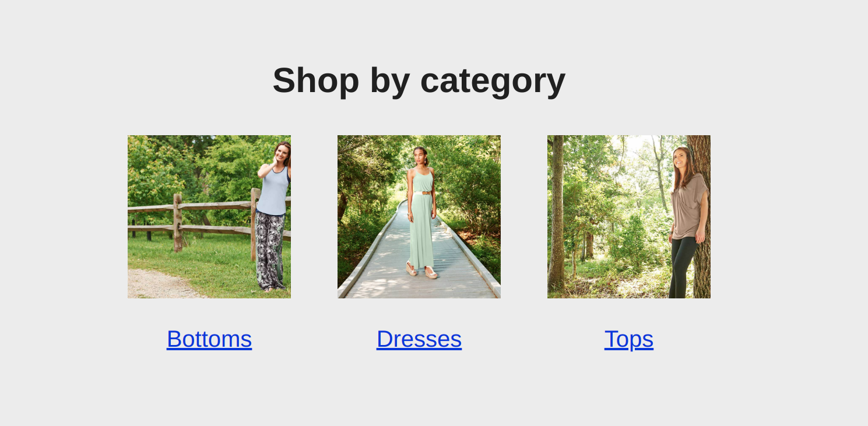Click the word "Shop" in the heading

point(315,80)
